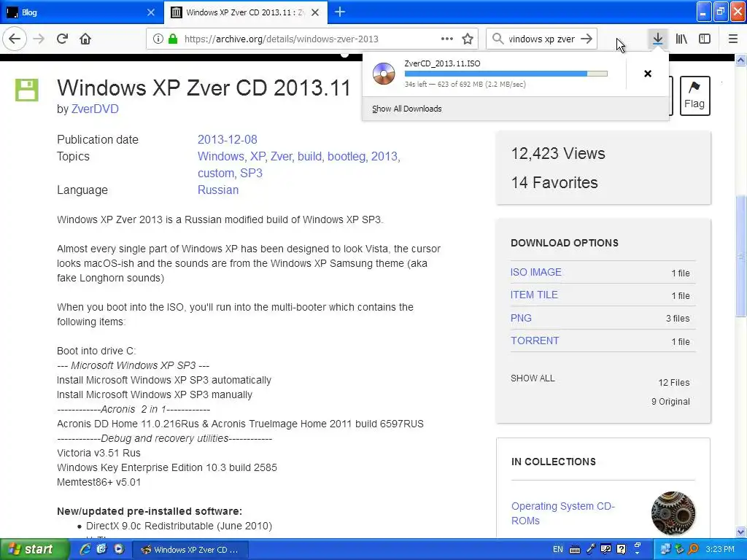Click the gears collection thumbnail

point(673,513)
